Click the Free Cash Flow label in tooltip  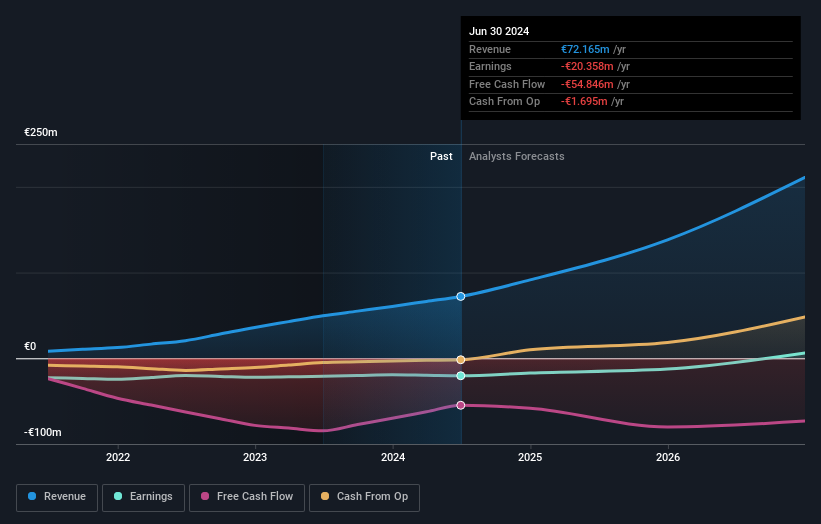(x=507, y=84)
